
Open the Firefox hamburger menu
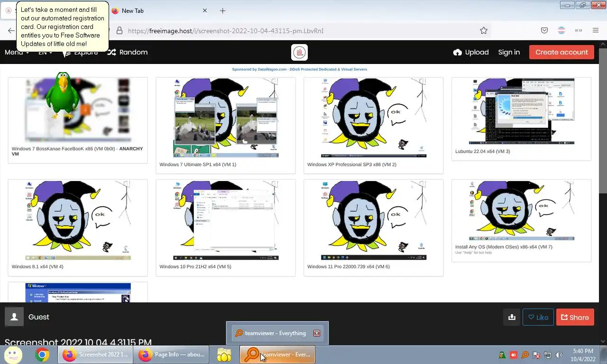[596, 30]
